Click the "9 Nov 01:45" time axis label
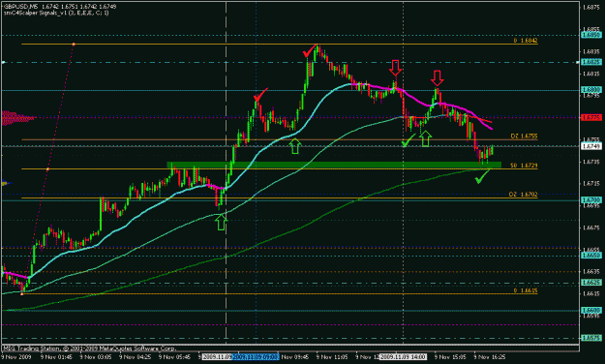The height and width of the screenshot is (364, 605). [56, 357]
